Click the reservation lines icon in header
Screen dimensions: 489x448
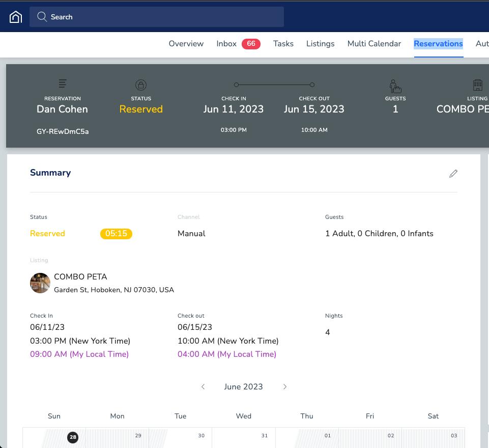point(63,83)
